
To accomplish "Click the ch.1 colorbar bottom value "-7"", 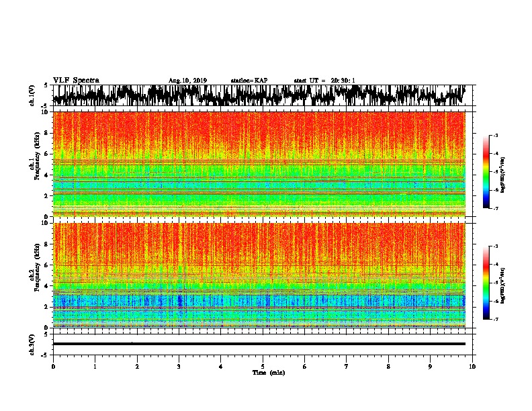I will tap(496, 209).
